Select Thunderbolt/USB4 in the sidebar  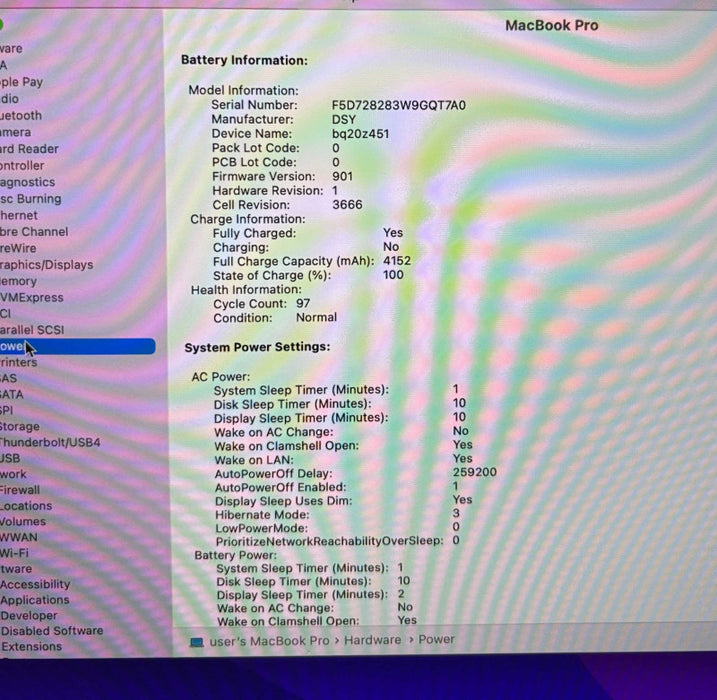click(x=50, y=442)
